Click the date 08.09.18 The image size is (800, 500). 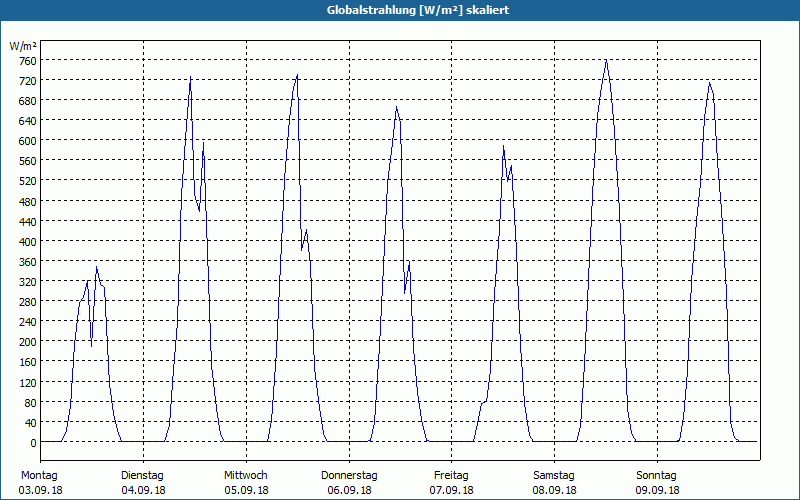tap(555, 490)
